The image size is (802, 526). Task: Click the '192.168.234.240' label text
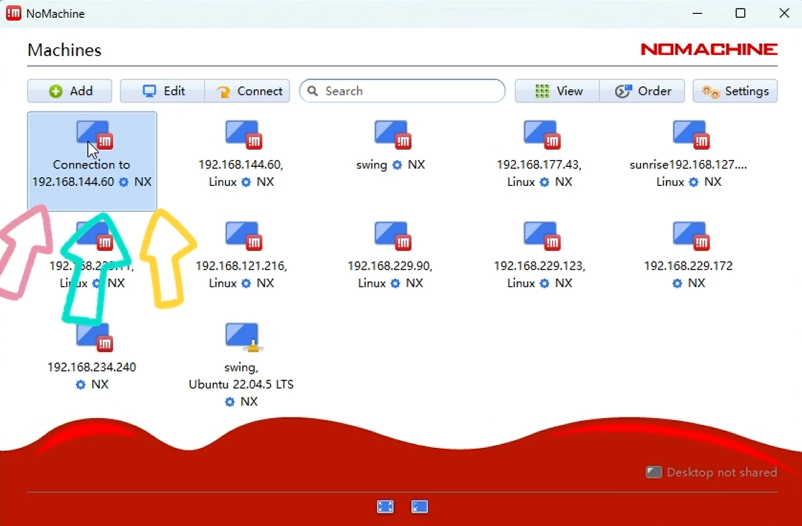point(92,367)
